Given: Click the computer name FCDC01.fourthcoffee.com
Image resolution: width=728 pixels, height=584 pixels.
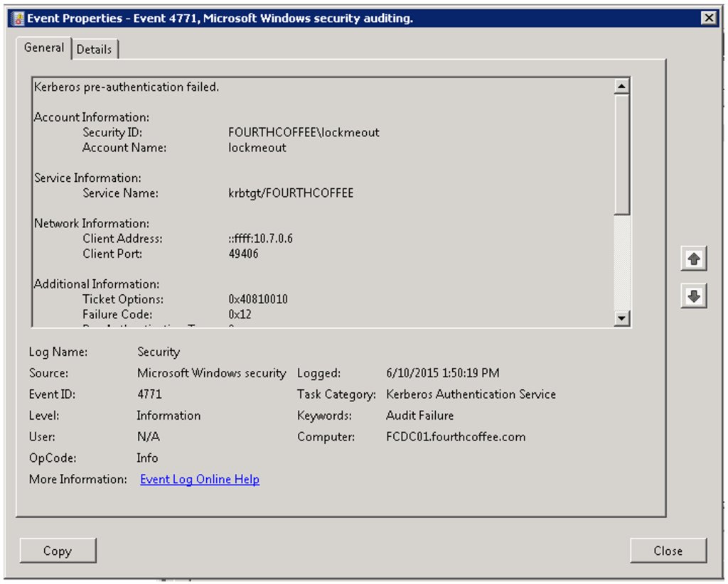Looking at the screenshot, I should tap(456, 437).
